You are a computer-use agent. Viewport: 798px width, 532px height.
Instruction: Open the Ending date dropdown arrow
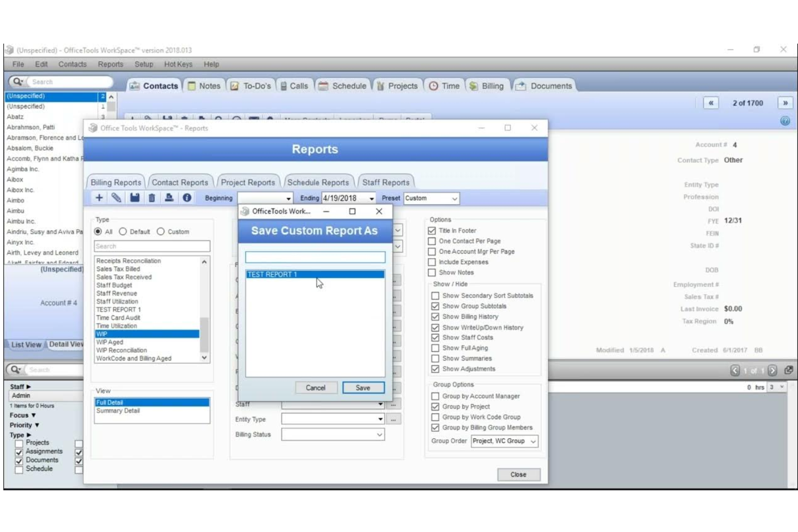[x=372, y=198]
